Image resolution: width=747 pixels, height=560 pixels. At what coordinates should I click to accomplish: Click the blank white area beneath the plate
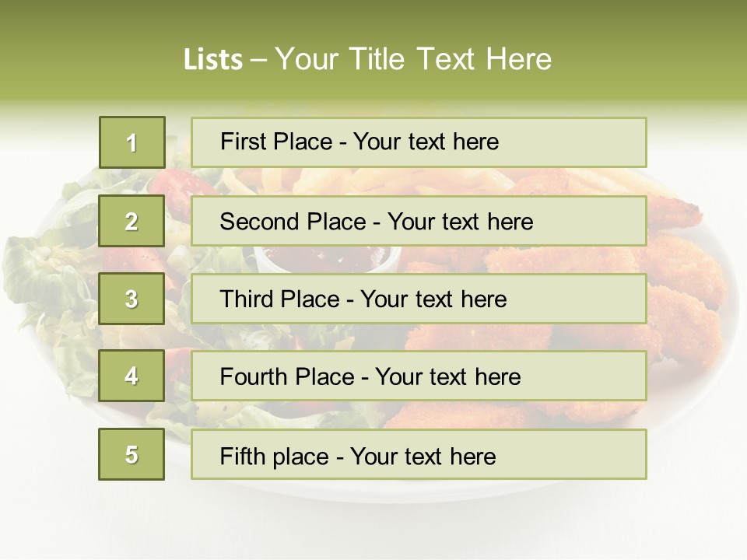tap(373, 537)
